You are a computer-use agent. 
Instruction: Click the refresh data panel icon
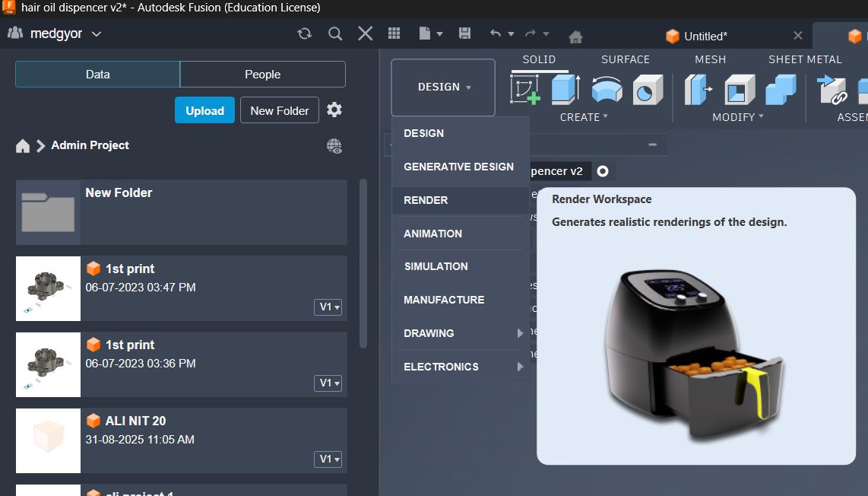(x=304, y=33)
